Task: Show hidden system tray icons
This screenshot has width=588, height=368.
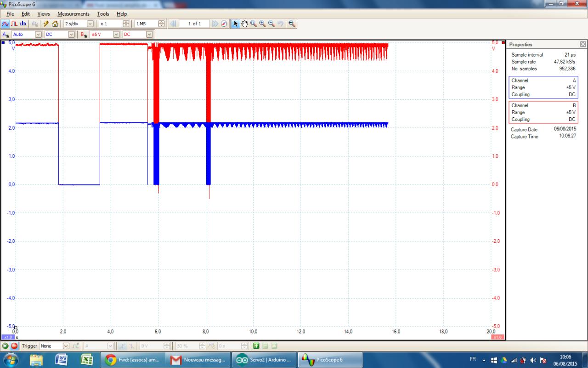Action: point(484,360)
